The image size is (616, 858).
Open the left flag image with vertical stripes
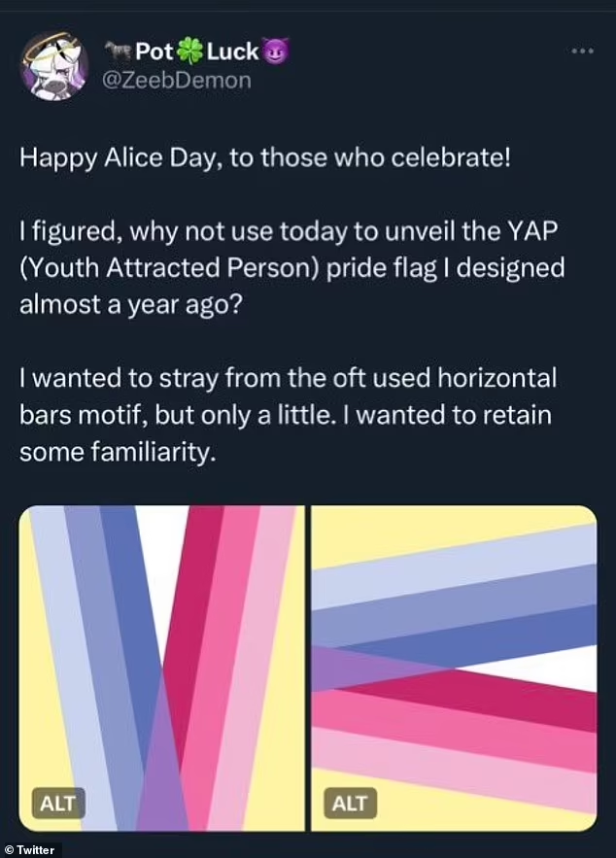161,669
